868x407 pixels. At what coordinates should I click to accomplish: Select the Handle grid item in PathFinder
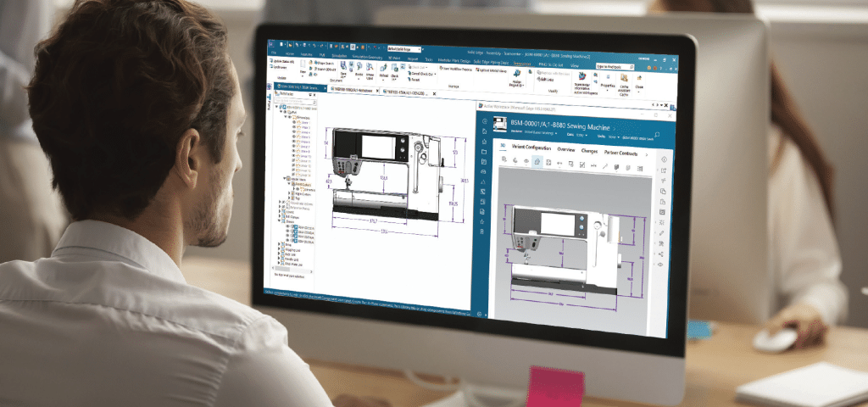(292, 259)
